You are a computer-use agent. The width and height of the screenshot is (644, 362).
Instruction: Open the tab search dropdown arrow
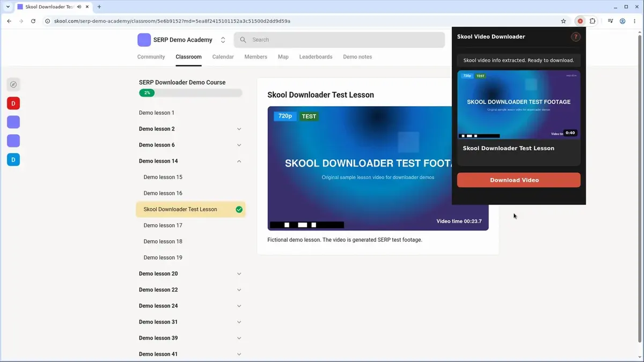8,7
